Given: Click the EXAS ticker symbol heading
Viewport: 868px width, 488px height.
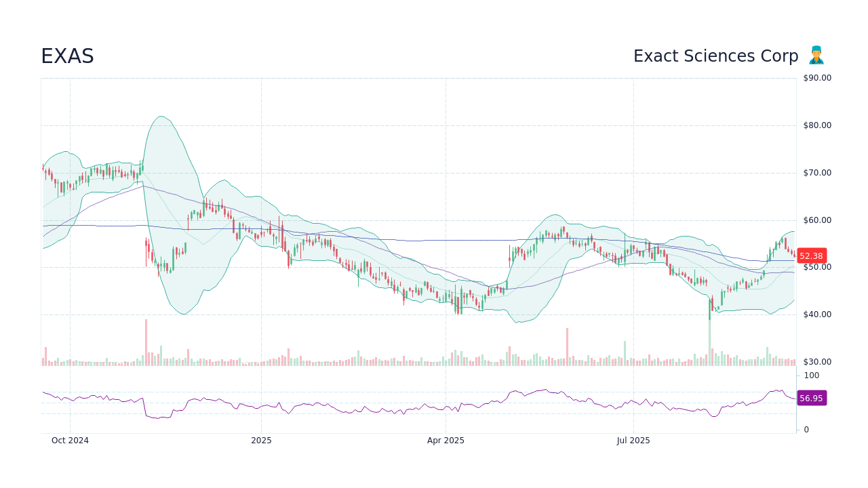Looking at the screenshot, I should coord(68,56).
